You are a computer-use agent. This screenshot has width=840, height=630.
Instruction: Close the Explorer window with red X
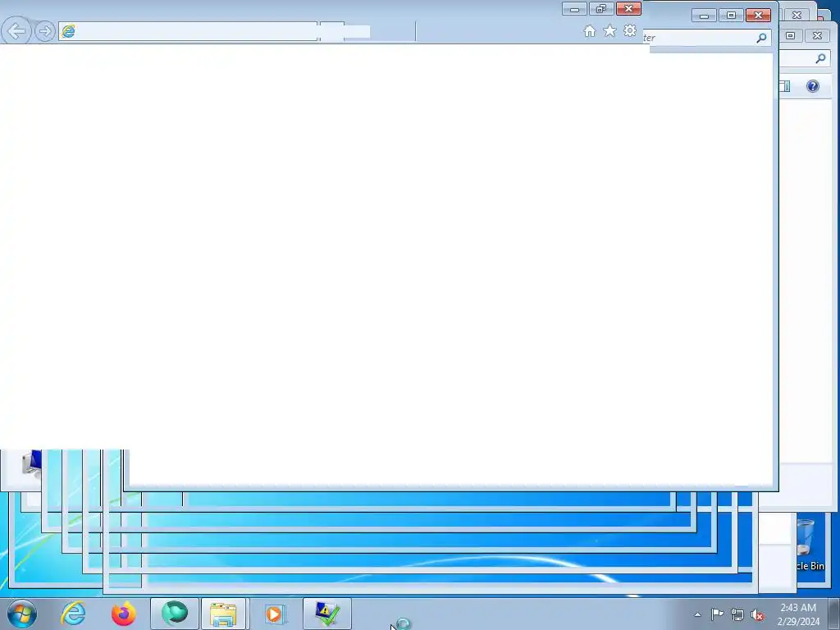[759, 16]
